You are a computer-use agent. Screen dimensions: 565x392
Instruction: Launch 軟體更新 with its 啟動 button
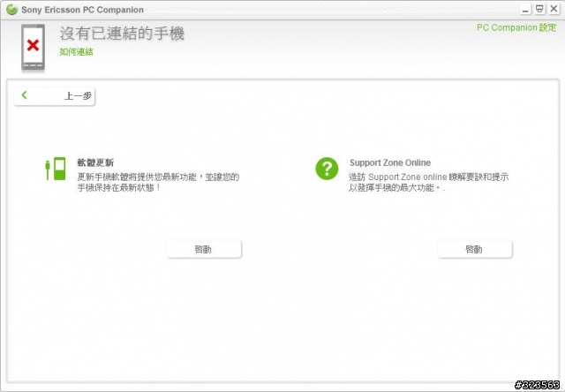pos(204,249)
